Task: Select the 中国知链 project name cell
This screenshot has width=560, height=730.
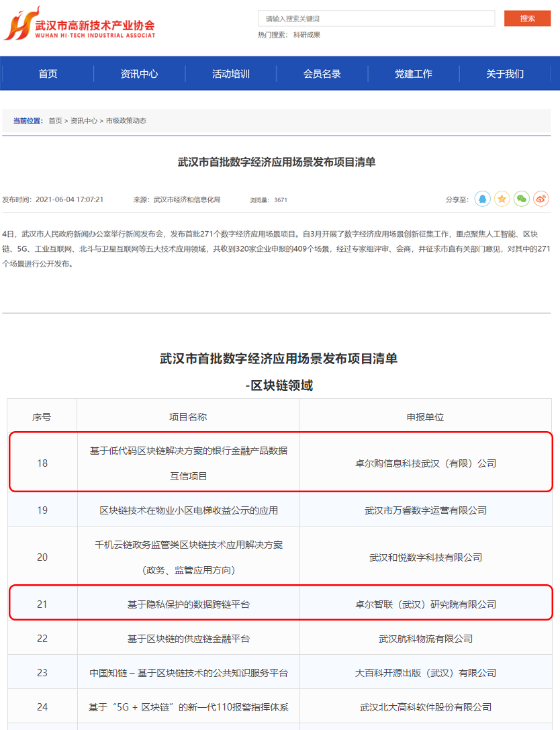Action: click(189, 672)
